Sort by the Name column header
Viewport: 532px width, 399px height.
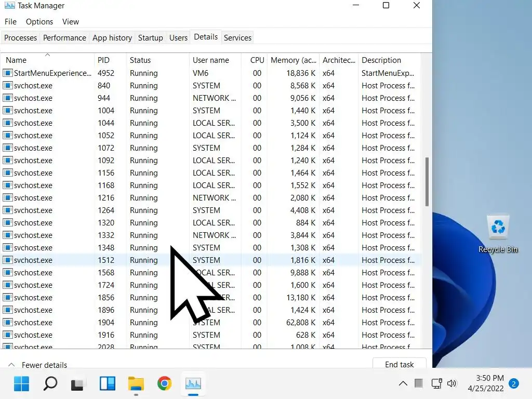click(47, 60)
